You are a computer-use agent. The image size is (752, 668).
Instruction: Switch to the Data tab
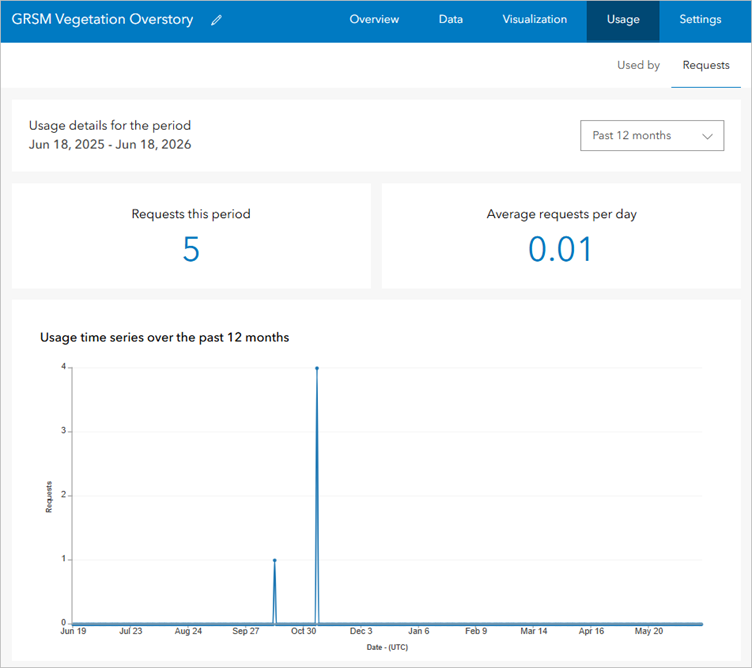pyautogui.click(x=451, y=19)
